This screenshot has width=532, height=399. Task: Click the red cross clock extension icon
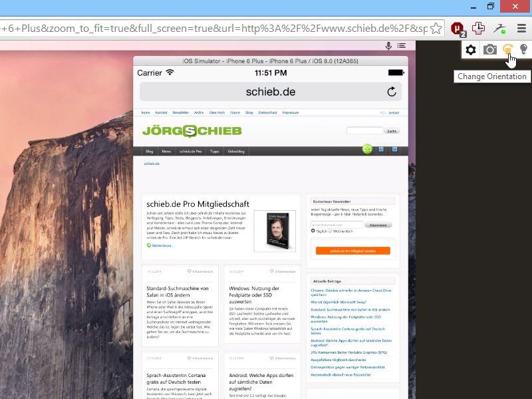click(x=478, y=29)
